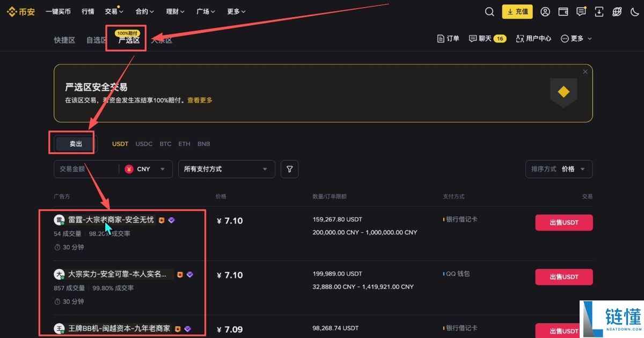Screen dimensions: 644x338
Task: Open the 所有支付方式 payment dropdown
Action: pyautogui.click(x=226, y=169)
